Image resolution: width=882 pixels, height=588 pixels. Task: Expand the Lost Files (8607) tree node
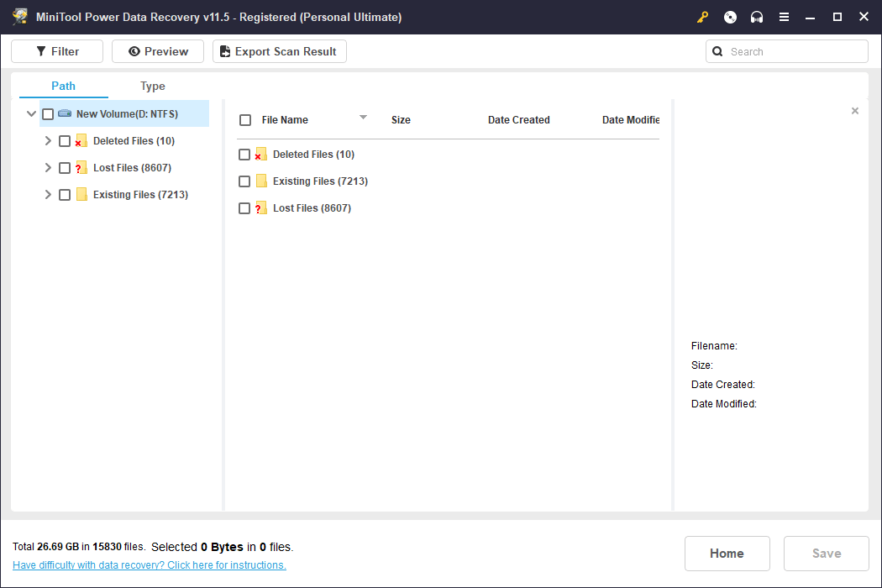point(48,168)
